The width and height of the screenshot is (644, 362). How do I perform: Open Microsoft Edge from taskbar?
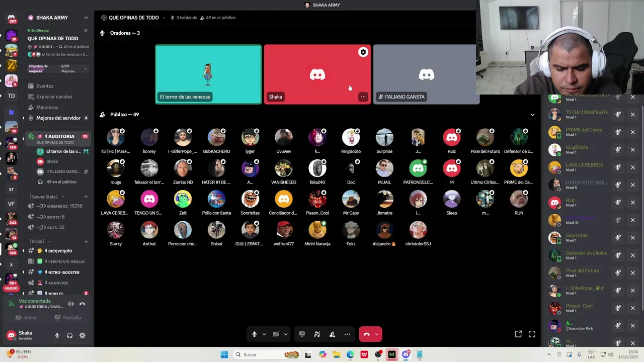[x=350, y=355]
